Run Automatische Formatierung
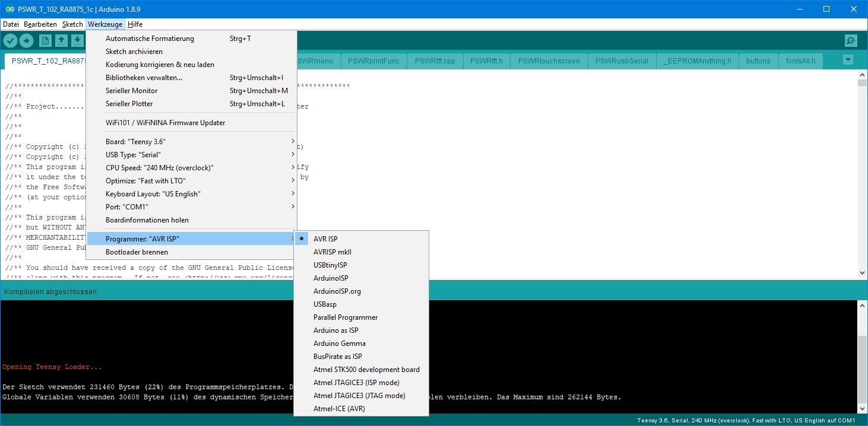This screenshot has width=868, height=426. (x=191, y=39)
